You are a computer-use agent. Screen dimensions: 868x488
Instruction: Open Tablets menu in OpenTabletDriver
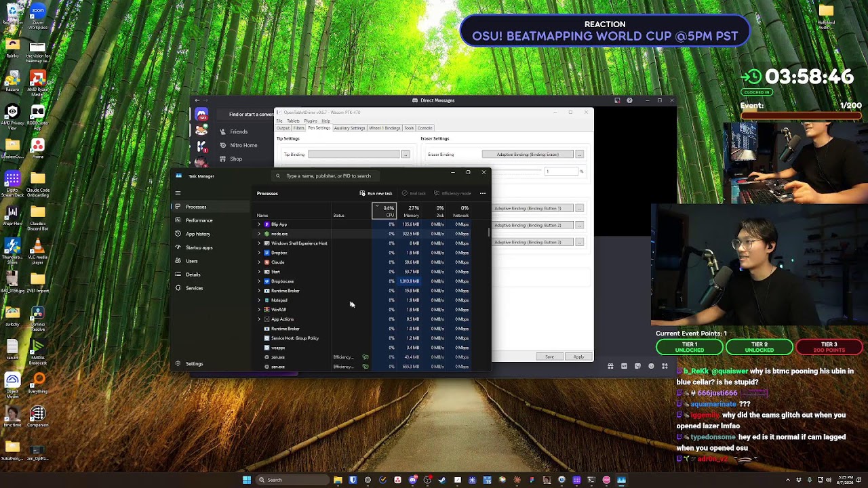(293, 121)
